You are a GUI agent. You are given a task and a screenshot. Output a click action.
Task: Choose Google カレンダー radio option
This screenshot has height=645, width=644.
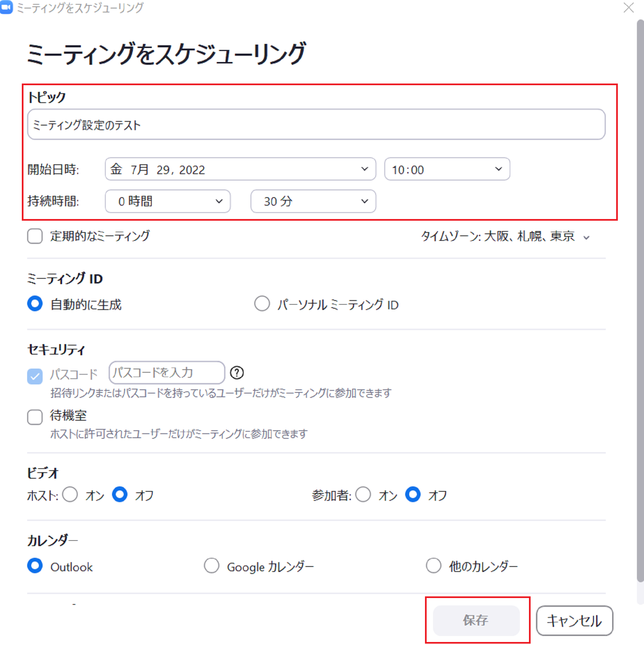(212, 566)
